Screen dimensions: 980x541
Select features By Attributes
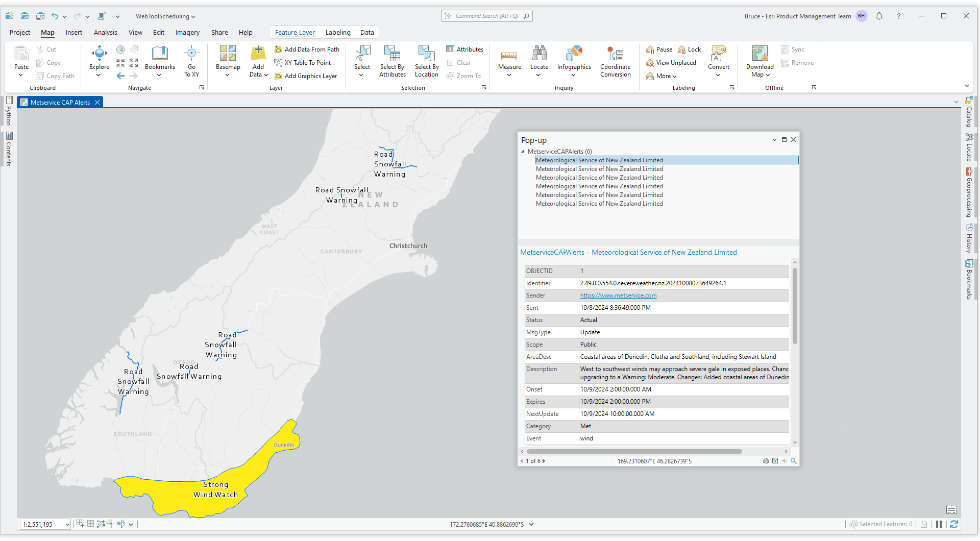point(392,61)
